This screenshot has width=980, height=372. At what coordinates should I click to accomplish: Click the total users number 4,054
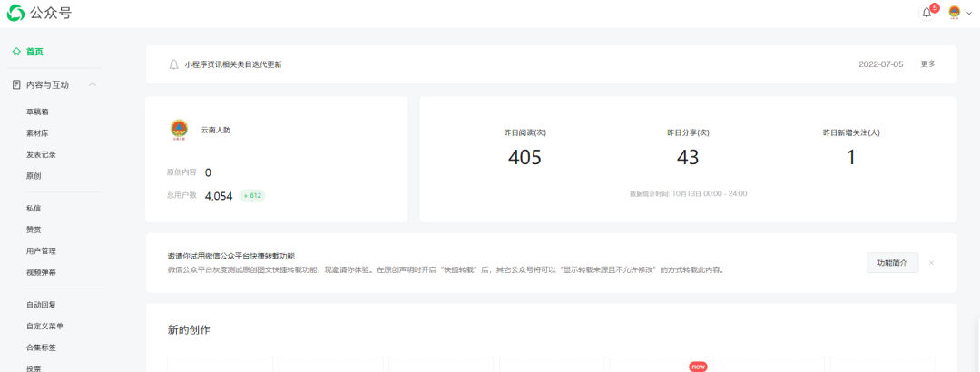click(x=219, y=196)
